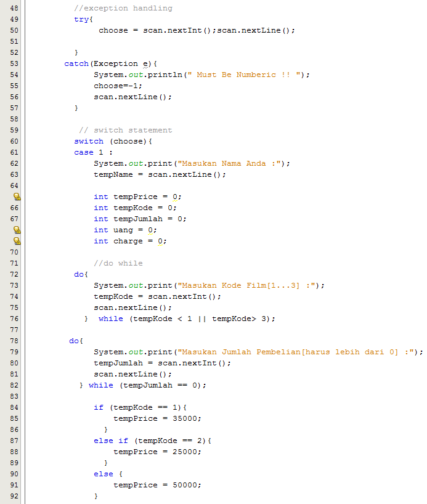Click the "choose=-1;" statement
The image size is (427, 504).
[118, 86]
